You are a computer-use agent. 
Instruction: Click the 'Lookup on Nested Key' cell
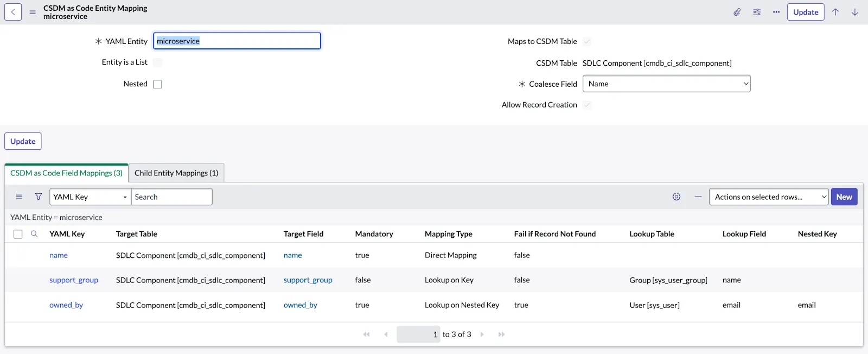[x=462, y=305]
